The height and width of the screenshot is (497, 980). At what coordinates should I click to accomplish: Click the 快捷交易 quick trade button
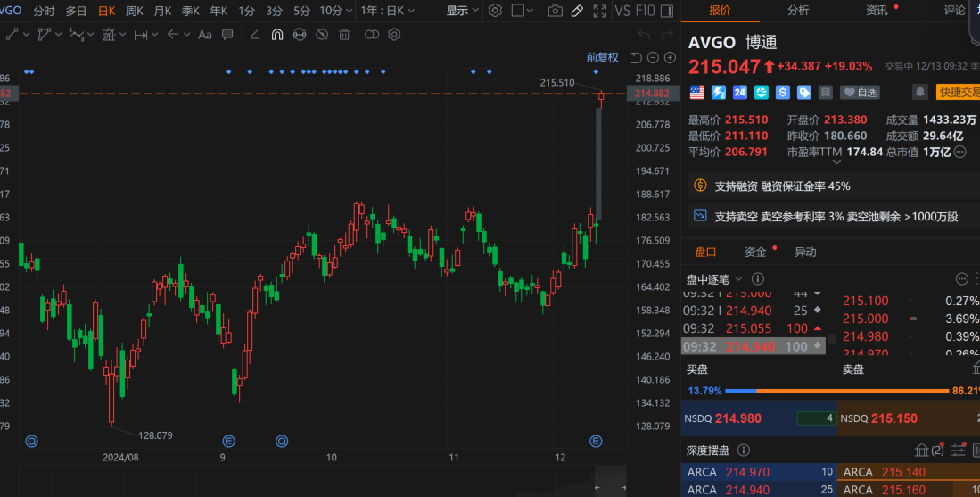click(958, 93)
